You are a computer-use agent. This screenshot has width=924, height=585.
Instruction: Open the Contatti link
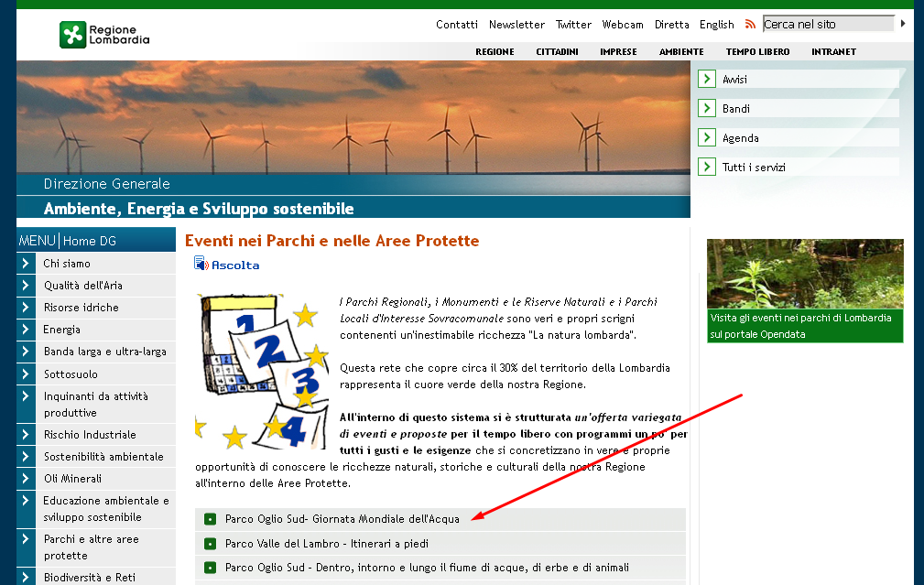coord(457,25)
